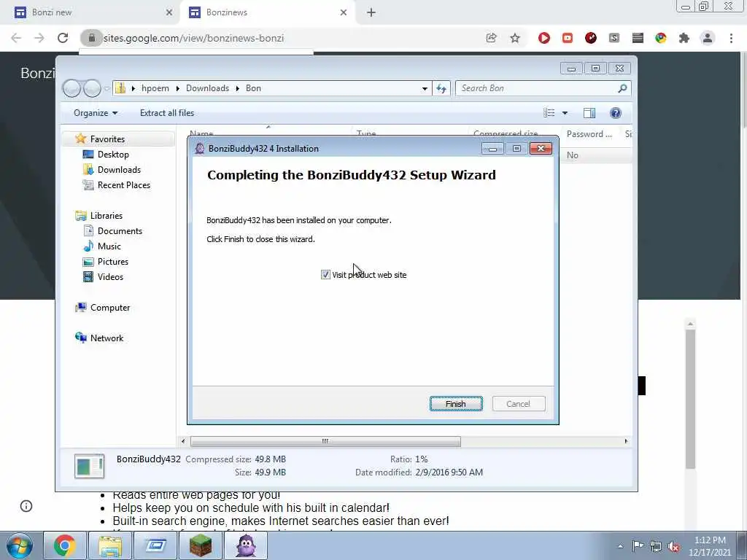Image resolution: width=747 pixels, height=560 pixels.
Task: Select Favorites in the navigation pane
Action: (x=107, y=139)
